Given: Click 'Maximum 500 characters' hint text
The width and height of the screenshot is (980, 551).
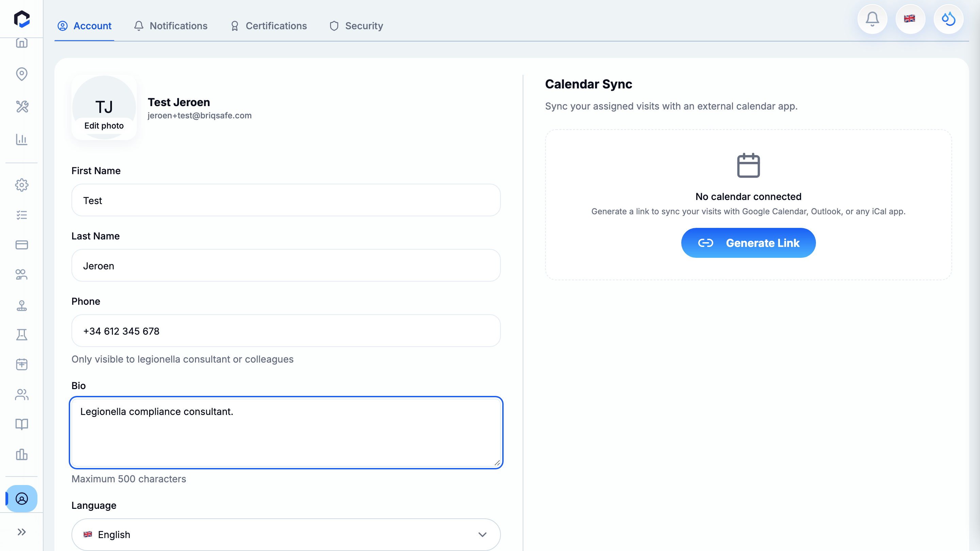Looking at the screenshot, I should [129, 479].
